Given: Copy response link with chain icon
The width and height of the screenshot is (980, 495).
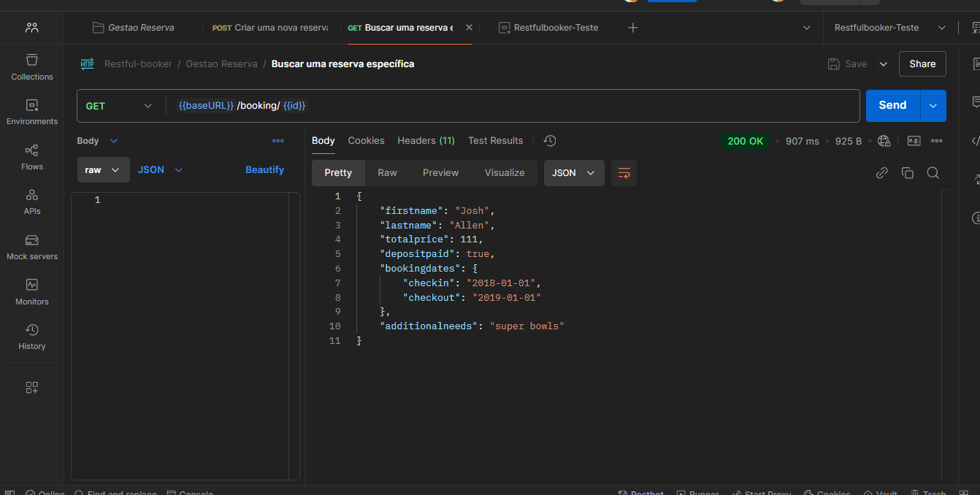Looking at the screenshot, I should click(881, 173).
